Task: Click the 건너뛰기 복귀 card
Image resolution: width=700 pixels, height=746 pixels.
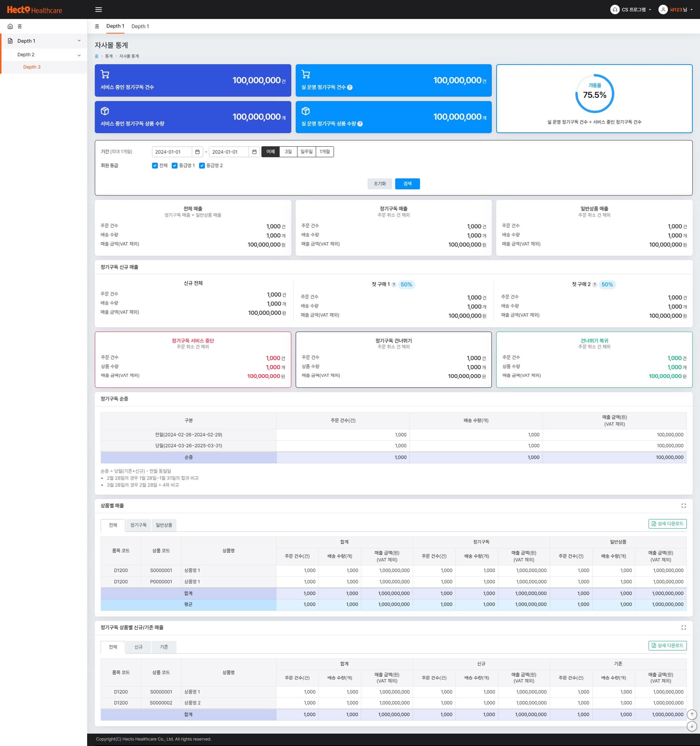Action: click(x=594, y=359)
